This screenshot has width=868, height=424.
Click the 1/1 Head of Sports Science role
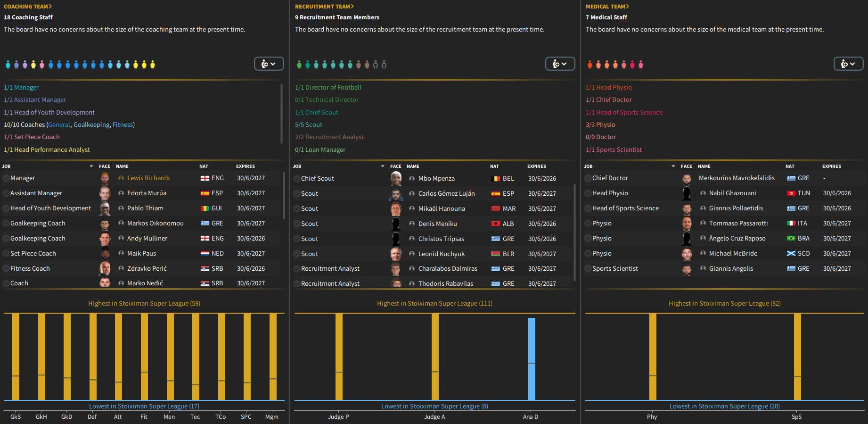tap(624, 113)
